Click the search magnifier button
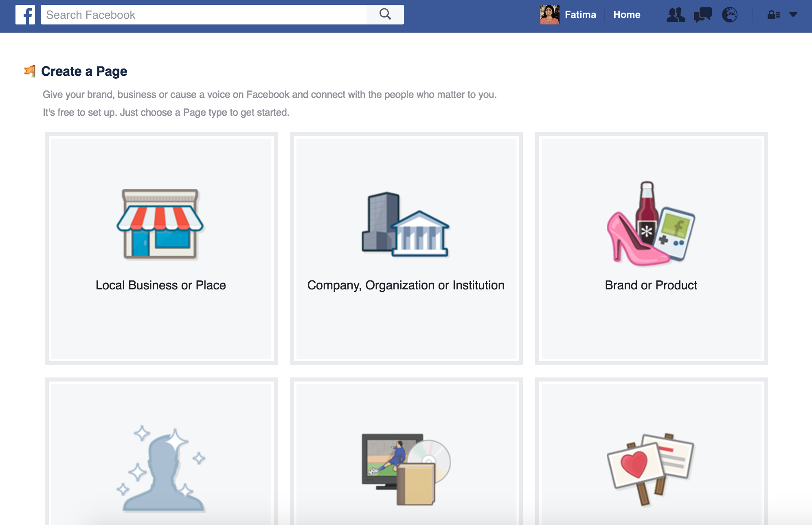The height and width of the screenshot is (525, 812). coord(385,15)
